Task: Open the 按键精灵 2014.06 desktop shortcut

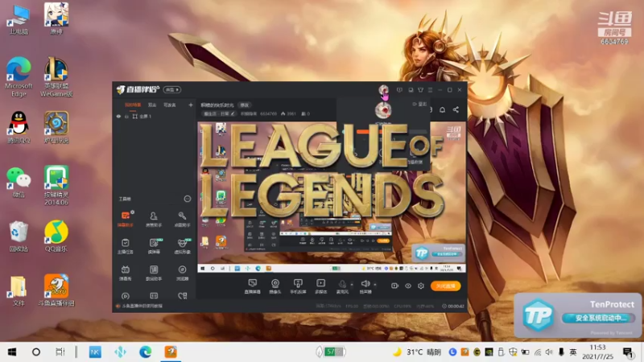Action: (56, 186)
